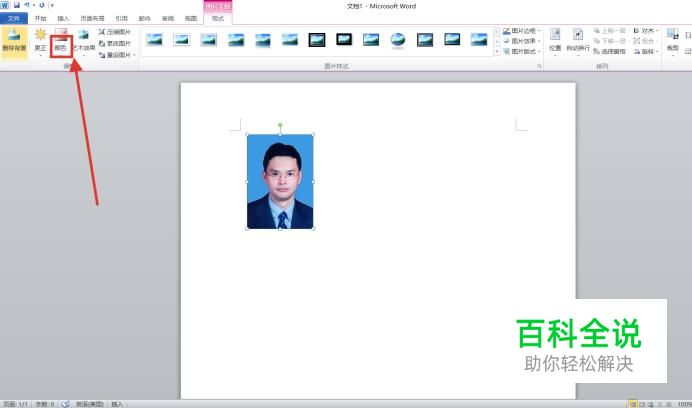Open the Selection Pane (选择窗格)

point(609,52)
